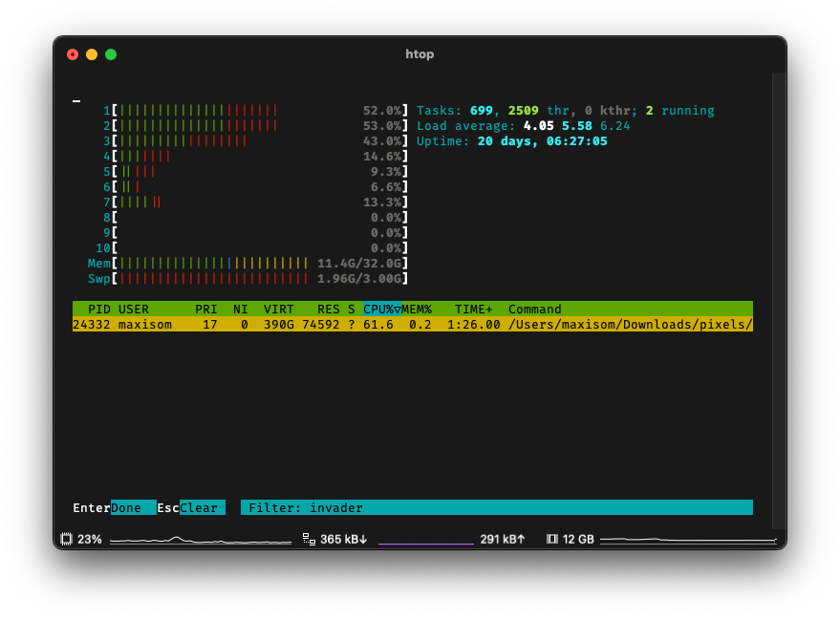Sort processes by the Command column header

[x=535, y=309]
